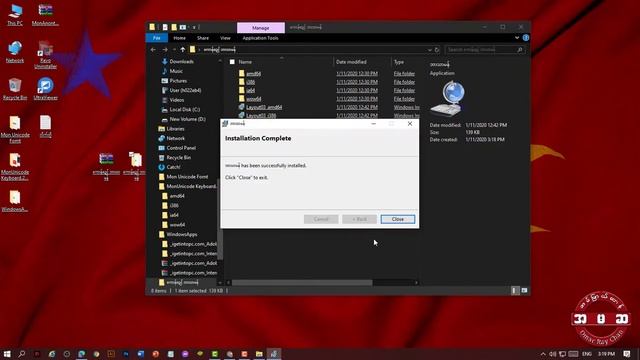640x360 pixels.
Task: Select Network desktop icon
Action: 15,52
